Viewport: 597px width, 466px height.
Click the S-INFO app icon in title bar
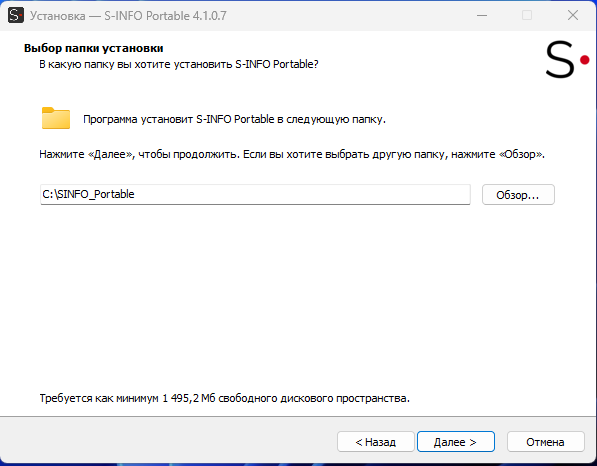point(16,16)
